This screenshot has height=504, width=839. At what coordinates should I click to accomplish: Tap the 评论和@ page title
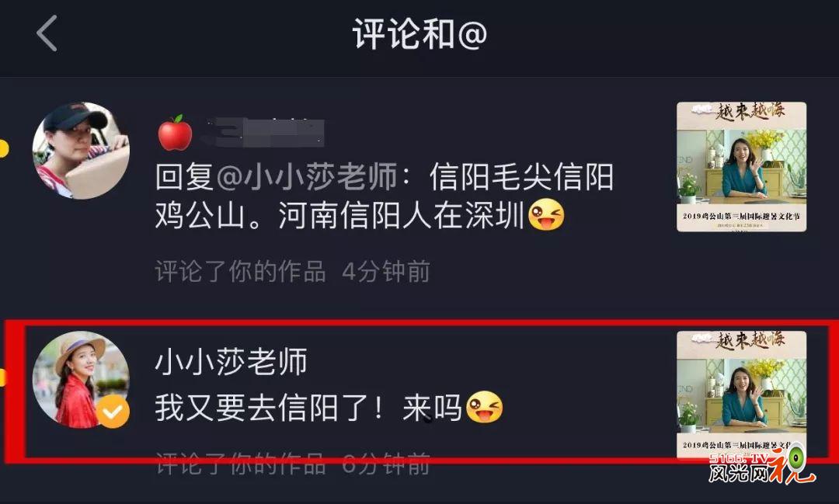(x=419, y=34)
